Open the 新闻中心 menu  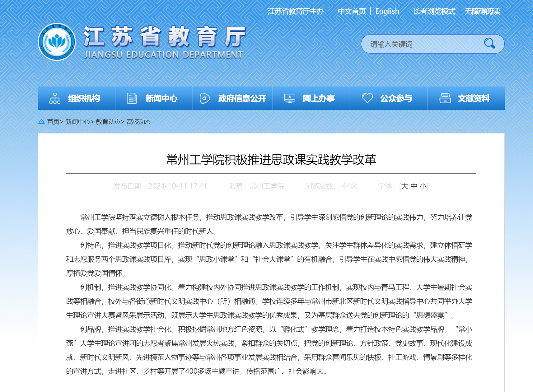154,98
